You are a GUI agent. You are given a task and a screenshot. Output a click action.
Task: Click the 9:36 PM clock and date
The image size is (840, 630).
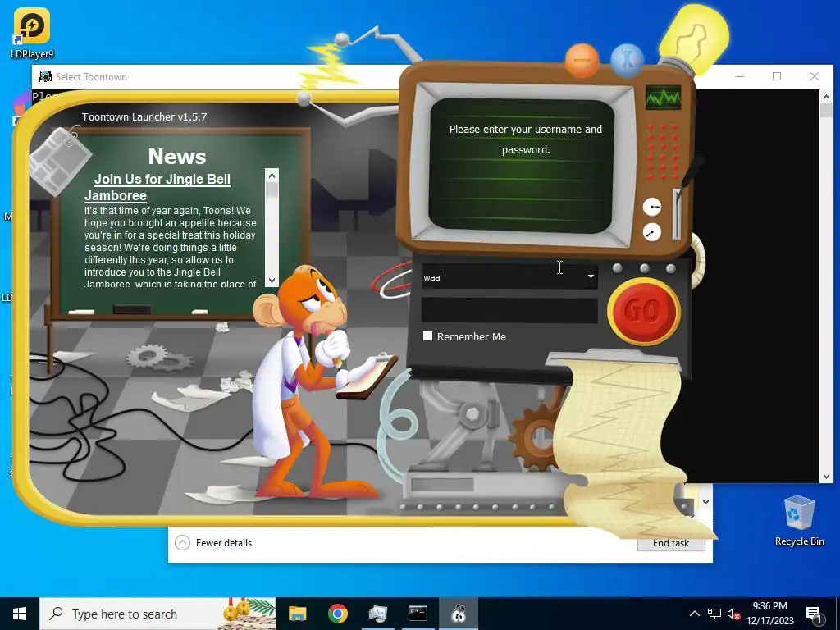[x=769, y=614]
